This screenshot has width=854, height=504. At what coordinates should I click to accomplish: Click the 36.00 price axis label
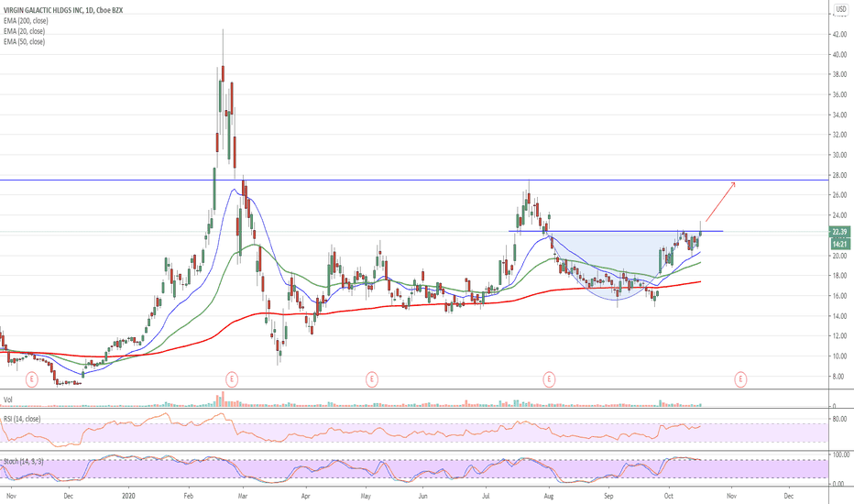839,94
